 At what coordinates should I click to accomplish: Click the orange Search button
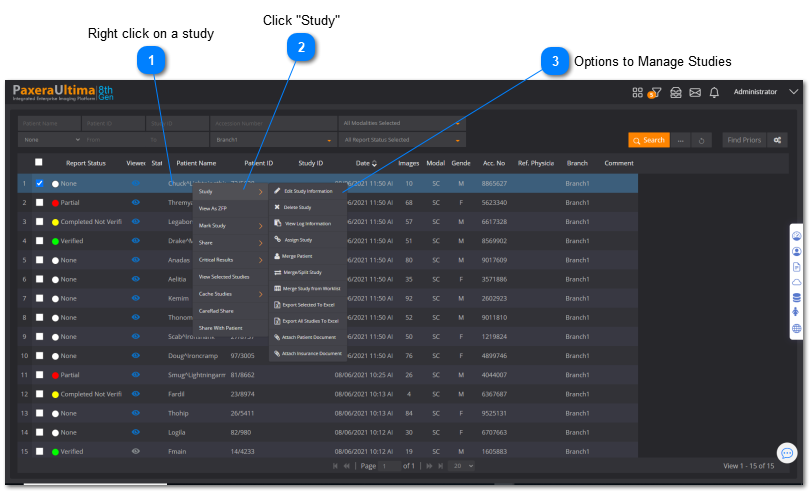[x=649, y=140]
